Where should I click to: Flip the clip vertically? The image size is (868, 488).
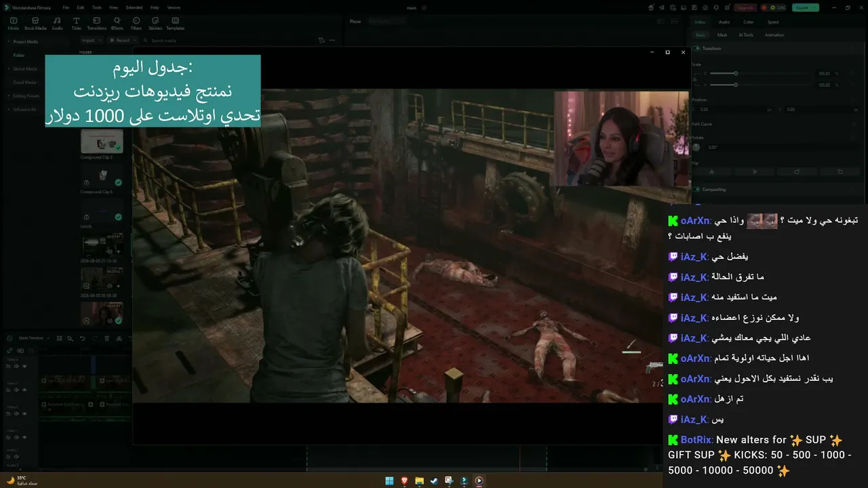[755, 171]
